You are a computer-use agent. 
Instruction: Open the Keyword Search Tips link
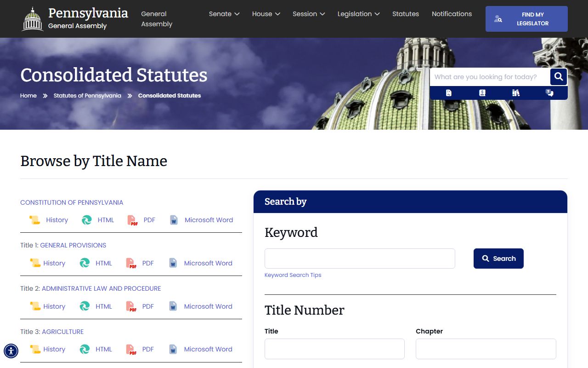[x=293, y=275]
